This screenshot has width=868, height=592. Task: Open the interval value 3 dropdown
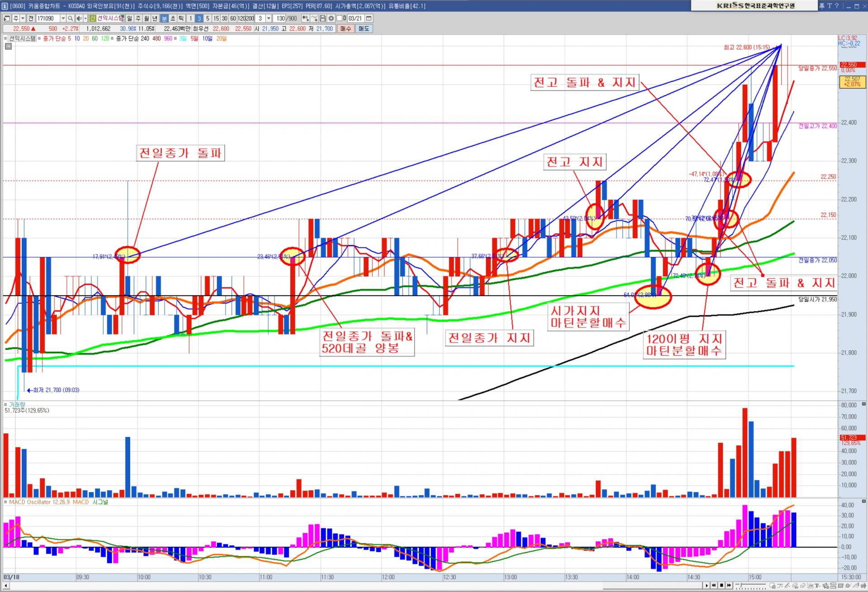coord(268,19)
